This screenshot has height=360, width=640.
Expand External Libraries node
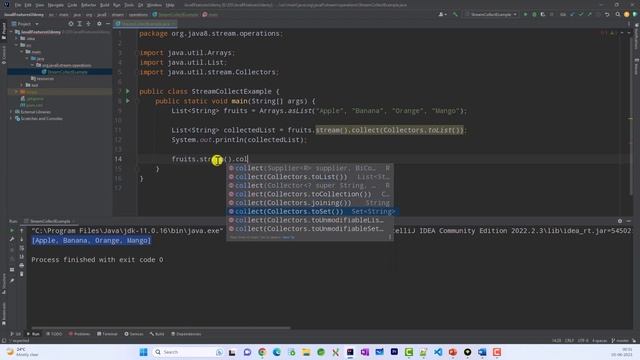pos(11,112)
